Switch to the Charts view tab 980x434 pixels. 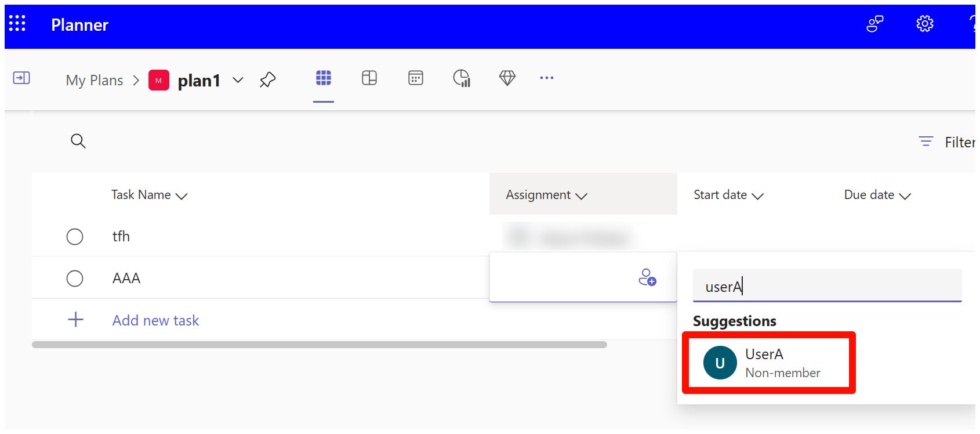[x=462, y=78]
